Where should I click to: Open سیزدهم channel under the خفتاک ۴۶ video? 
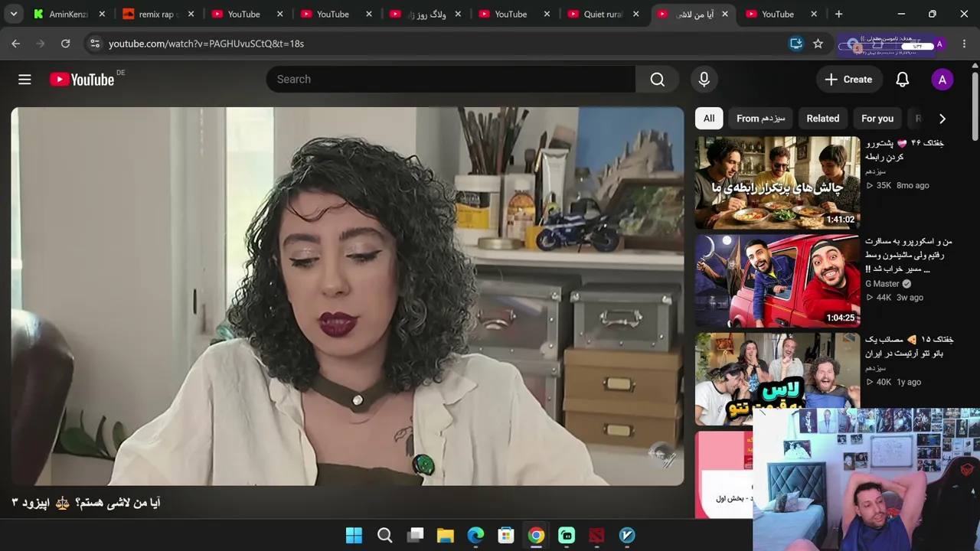(875, 171)
